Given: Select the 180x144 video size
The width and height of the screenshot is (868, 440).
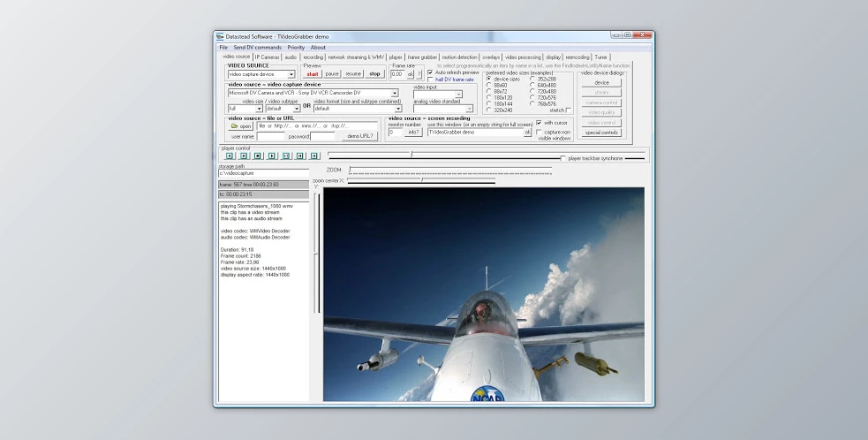Looking at the screenshot, I should click(489, 103).
